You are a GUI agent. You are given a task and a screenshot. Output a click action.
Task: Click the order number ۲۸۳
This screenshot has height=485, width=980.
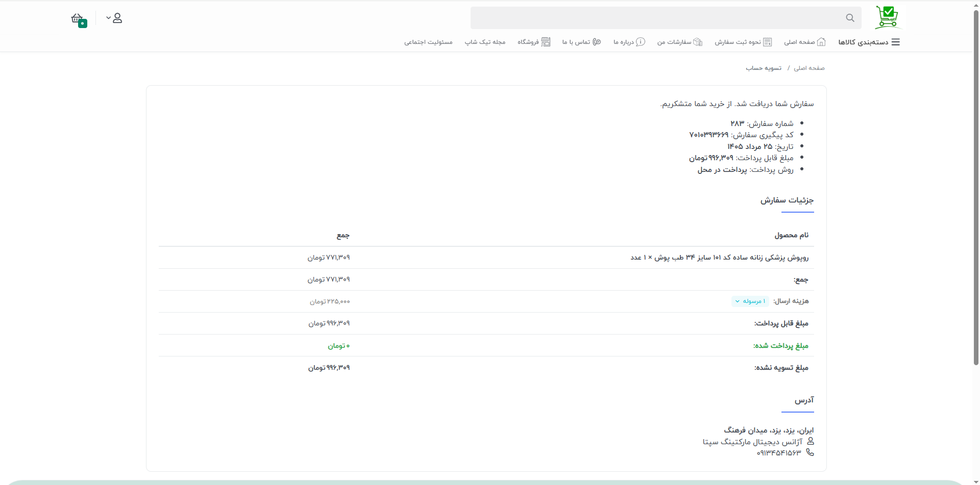pyautogui.click(x=737, y=123)
